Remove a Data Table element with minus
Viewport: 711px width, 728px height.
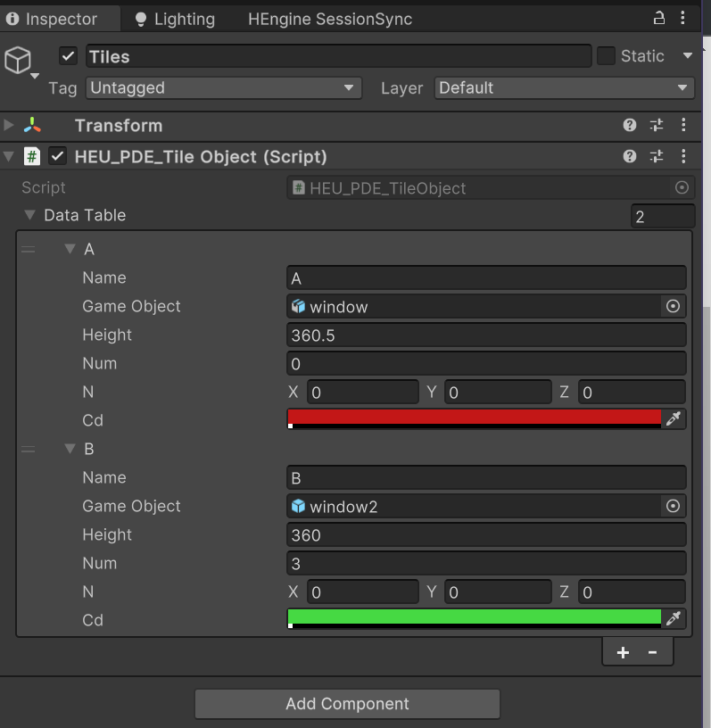652,652
